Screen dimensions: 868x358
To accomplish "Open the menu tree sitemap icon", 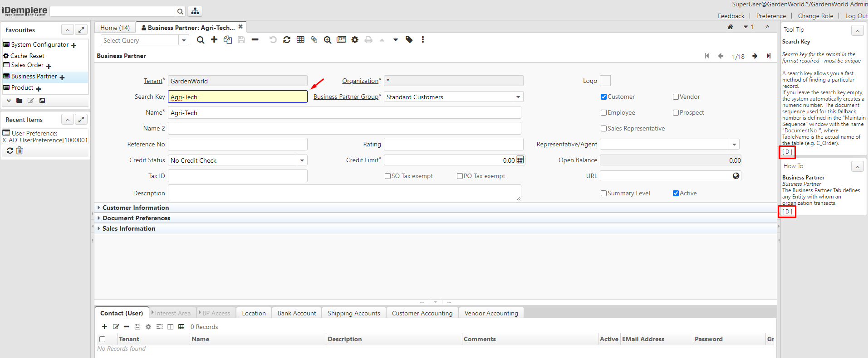I will tap(195, 11).
